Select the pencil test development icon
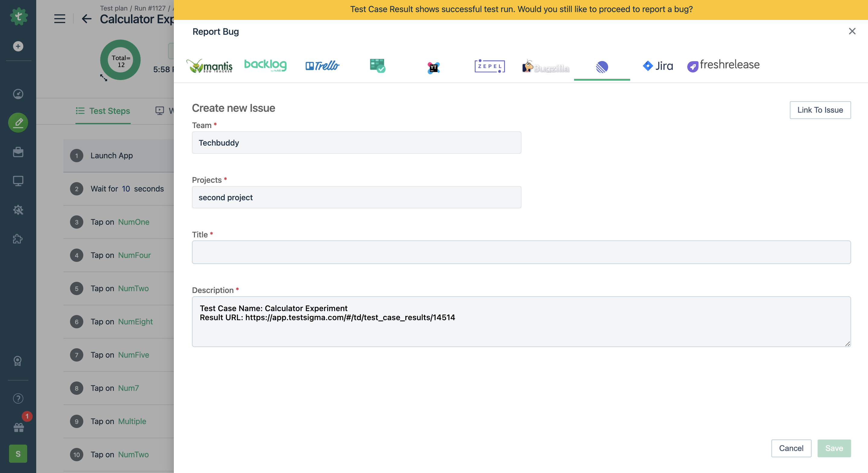Image resolution: width=868 pixels, height=473 pixels. tap(18, 123)
